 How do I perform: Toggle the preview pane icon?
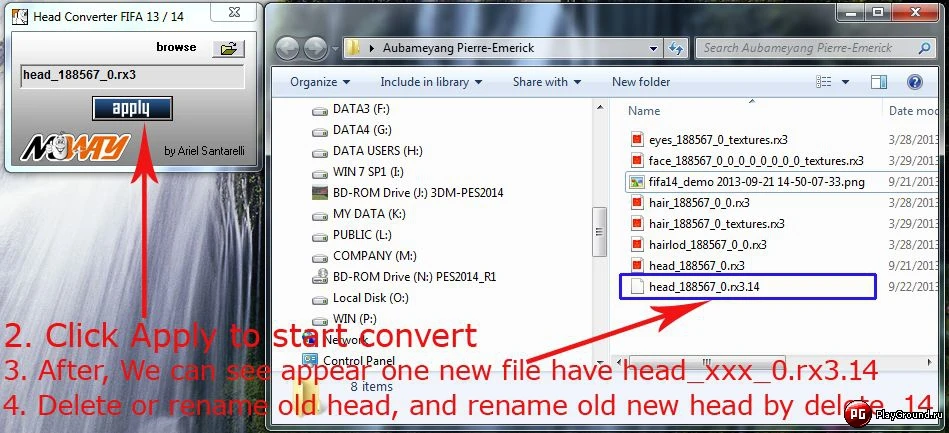(x=879, y=82)
